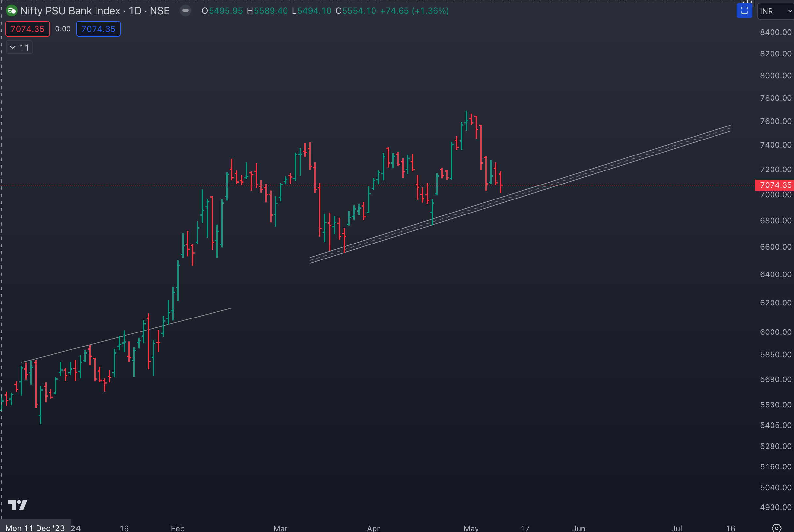Click the blue 7074.35 buy price button
Image resolution: width=794 pixels, height=532 pixels.
[x=98, y=29]
